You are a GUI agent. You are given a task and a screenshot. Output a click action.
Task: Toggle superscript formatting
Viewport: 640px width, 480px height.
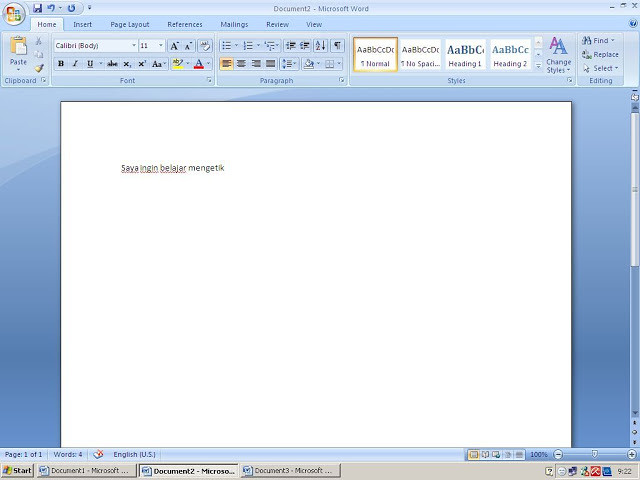(142, 64)
